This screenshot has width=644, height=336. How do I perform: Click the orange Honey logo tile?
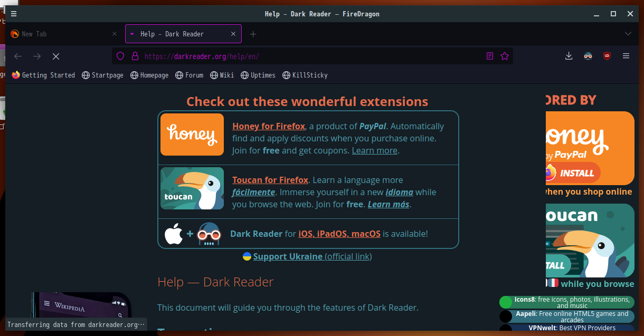coord(192,135)
